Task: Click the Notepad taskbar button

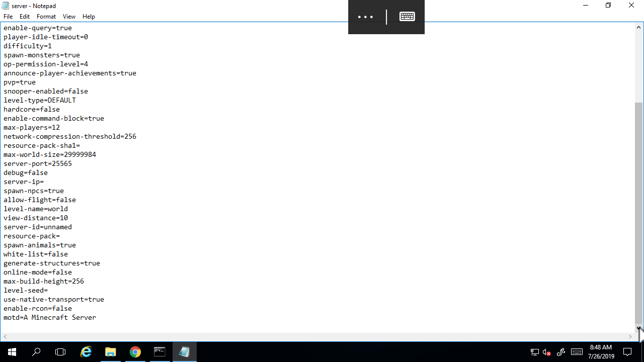Action: click(184, 352)
